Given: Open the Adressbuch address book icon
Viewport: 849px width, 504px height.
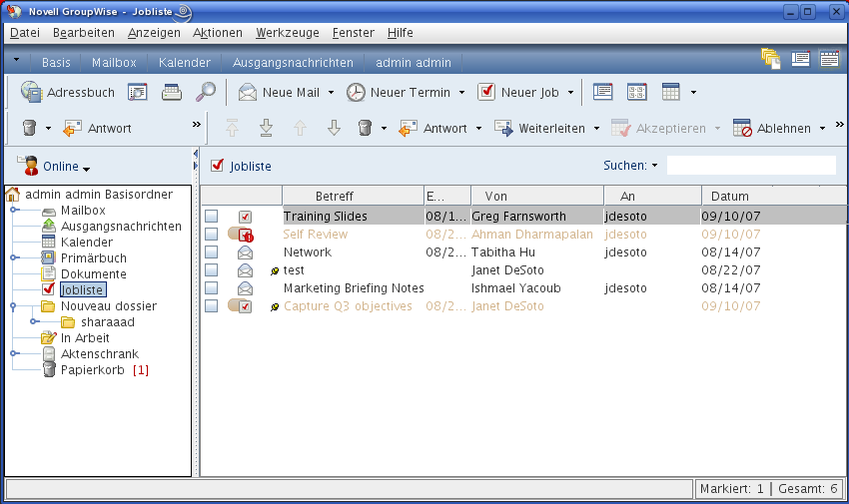Looking at the screenshot, I should (x=31, y=93).
